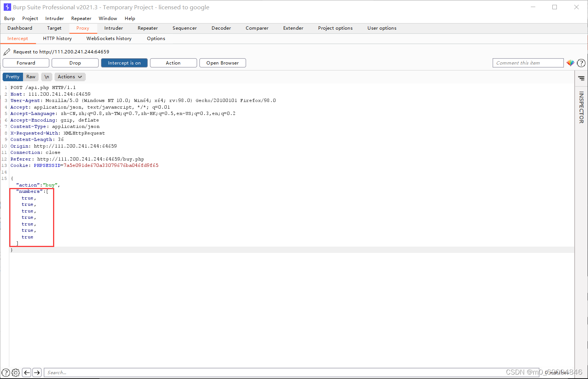Expand the INSPECTOR side panel
The width and height of the screenshot is (588, 379).
click(x=581, y=108)
